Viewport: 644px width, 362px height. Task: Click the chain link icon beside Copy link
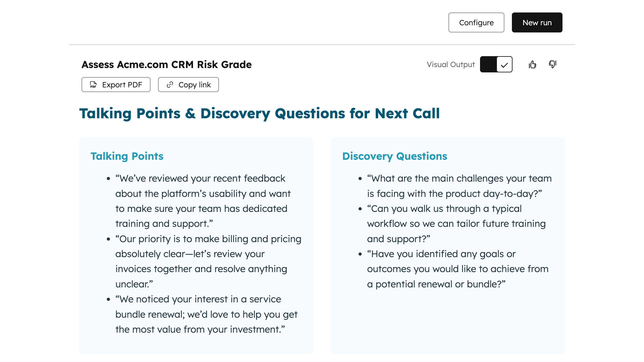[170, 85]
